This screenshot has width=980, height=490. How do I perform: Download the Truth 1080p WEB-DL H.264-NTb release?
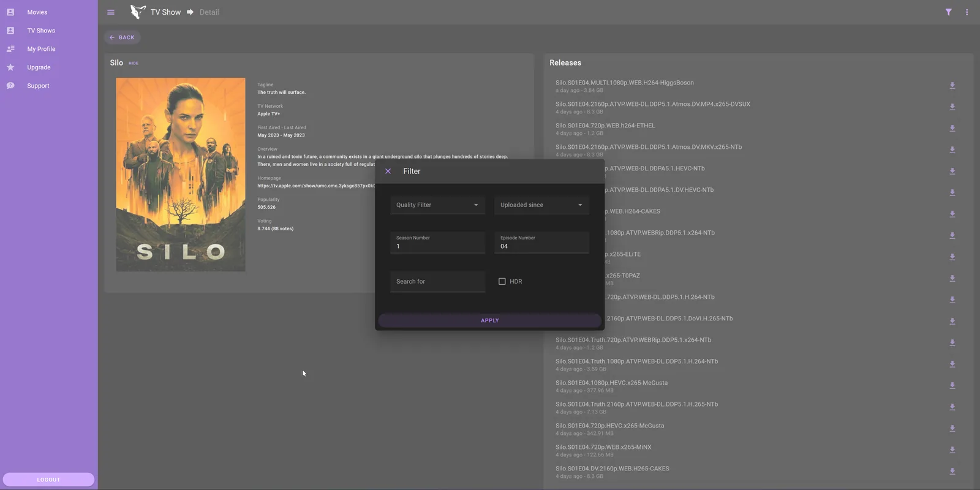pyautogui.click(x=952, y=364)
